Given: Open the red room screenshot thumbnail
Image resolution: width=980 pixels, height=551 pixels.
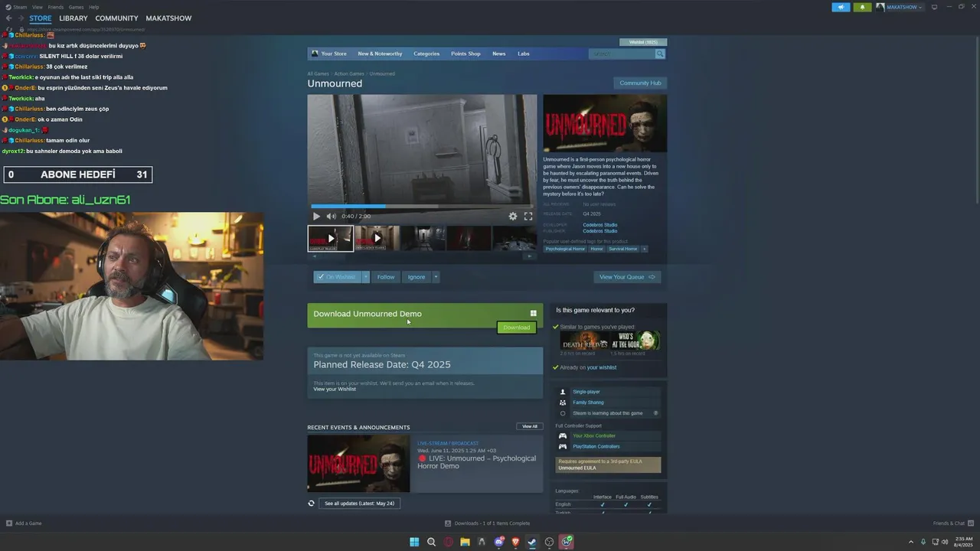Looking at the screenshot, I should 469,238.
